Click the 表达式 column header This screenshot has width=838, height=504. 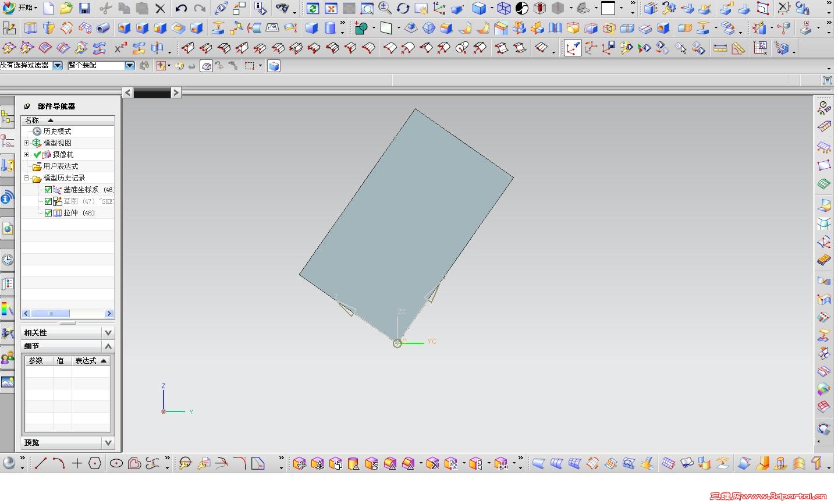click(x=91, y=361)
